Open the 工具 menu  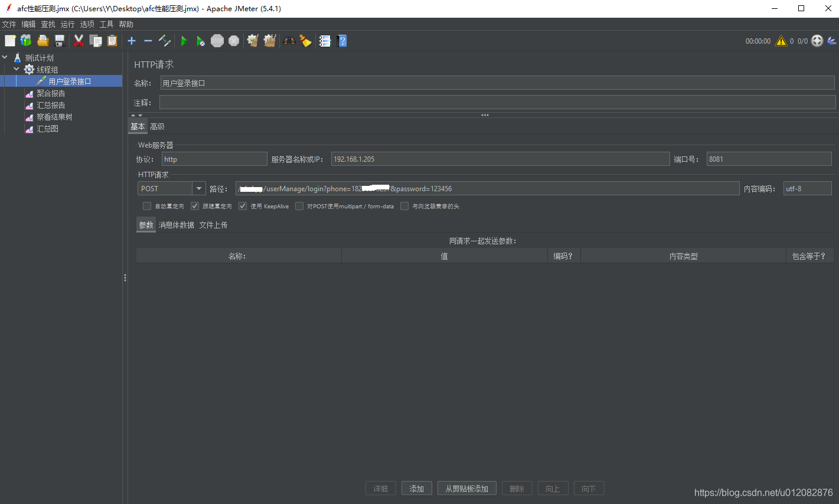point(106,24)
